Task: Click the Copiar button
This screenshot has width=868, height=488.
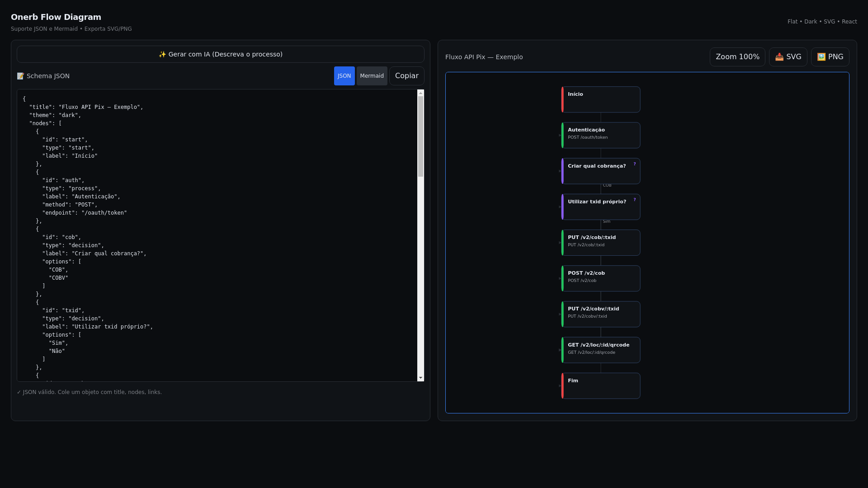Action: [x=407, y=76]
